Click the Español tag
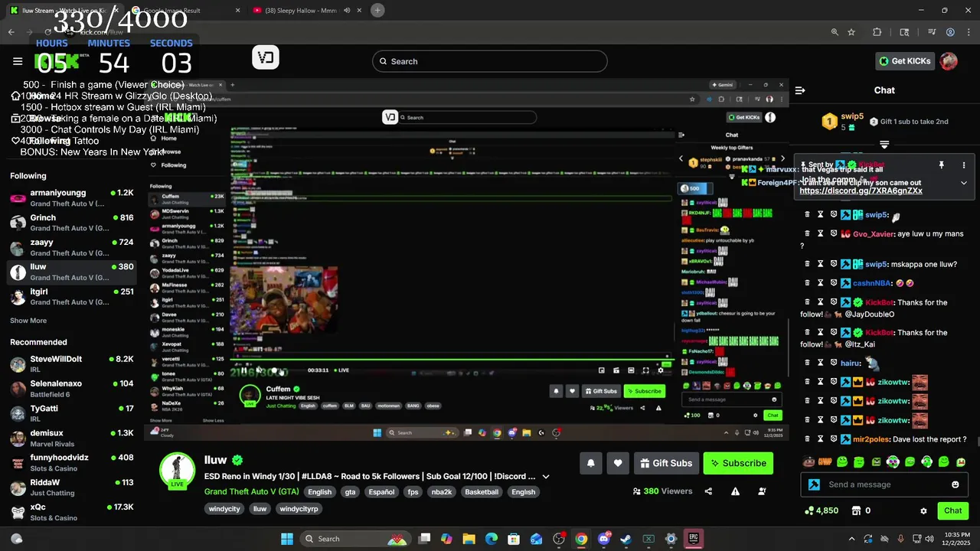980x551 pixels. (x=381, y=492)
